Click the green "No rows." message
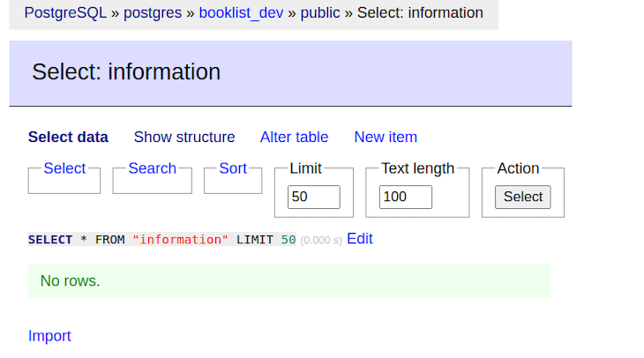Screen dimensions: 644x358 71,281
